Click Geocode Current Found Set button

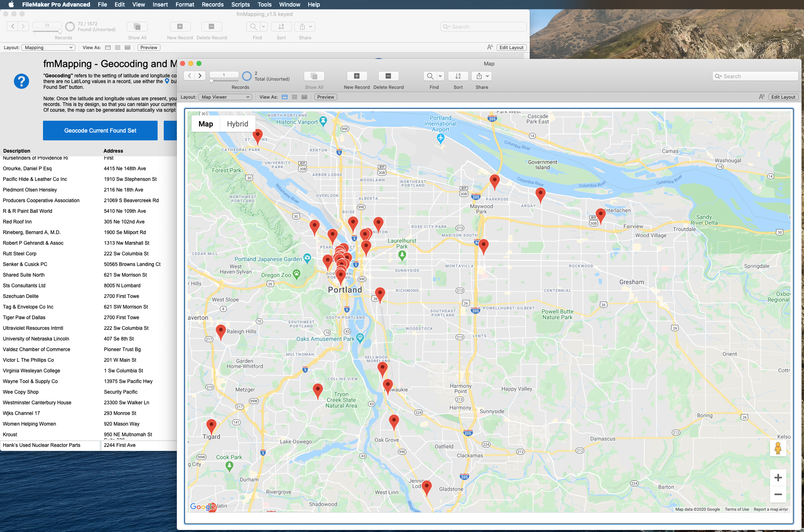point(100,131)
